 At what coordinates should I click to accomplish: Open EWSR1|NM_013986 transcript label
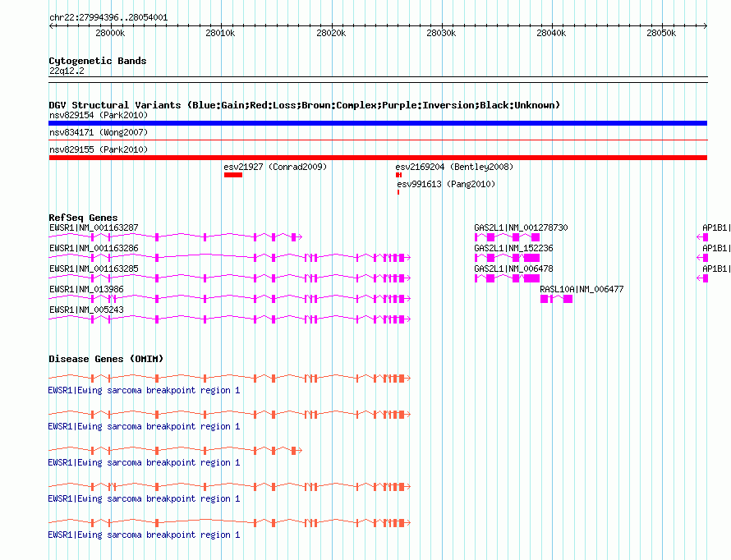[x=86, y=289]
